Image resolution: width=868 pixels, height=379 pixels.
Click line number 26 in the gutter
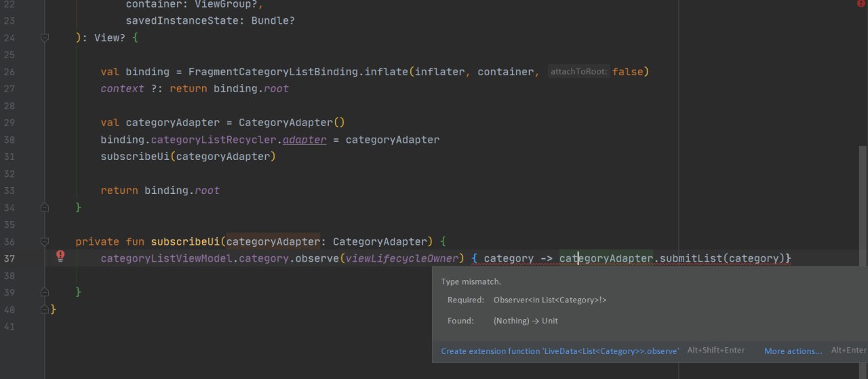point(9,72)
